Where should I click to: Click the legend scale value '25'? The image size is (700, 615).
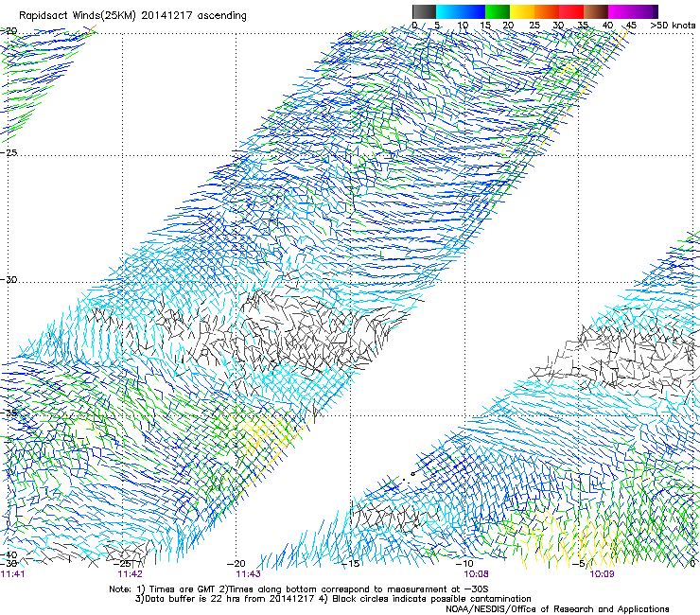pos(534,26)
